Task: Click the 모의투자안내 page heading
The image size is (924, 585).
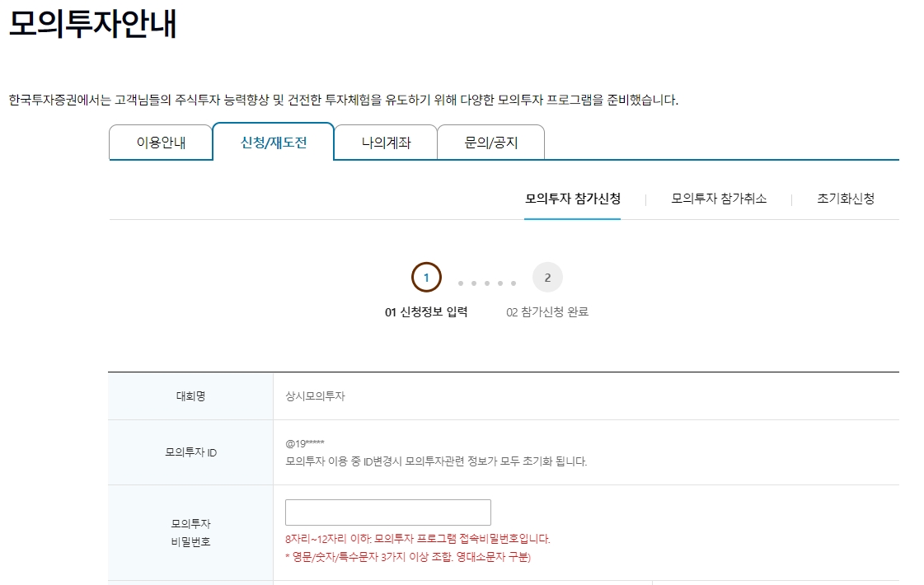Action: (93, 25)
